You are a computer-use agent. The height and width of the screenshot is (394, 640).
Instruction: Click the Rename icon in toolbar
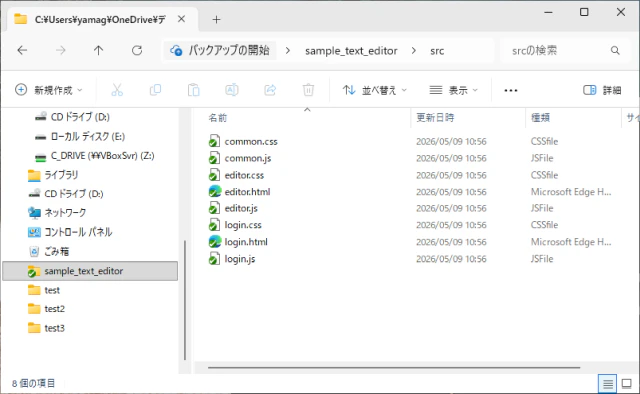[x=232, y=90]
